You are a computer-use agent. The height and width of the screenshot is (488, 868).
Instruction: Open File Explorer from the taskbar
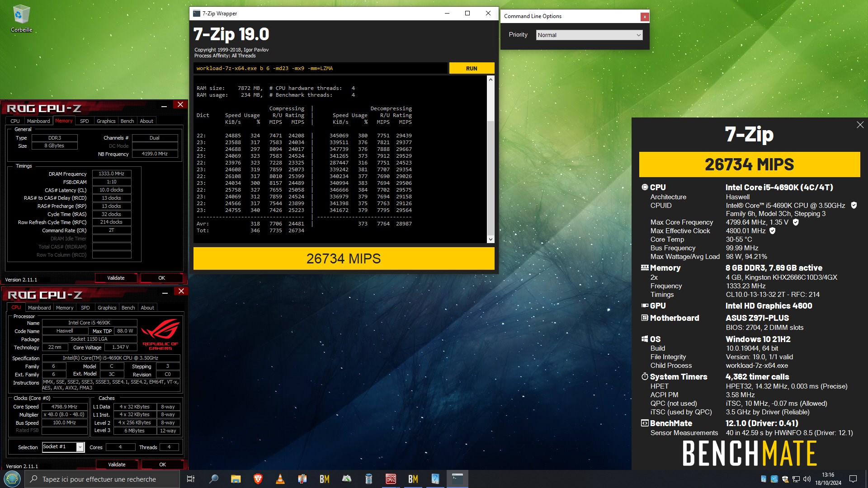pos(236,479)
